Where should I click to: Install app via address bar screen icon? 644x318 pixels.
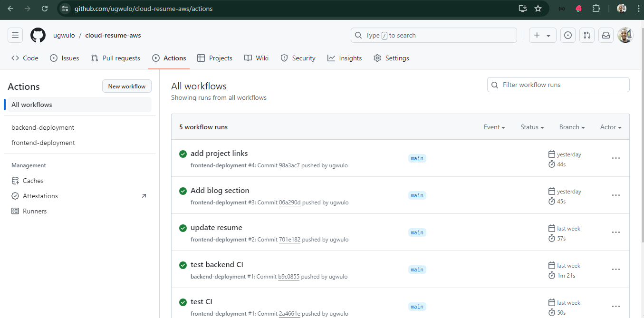click(x=523, y=9)
